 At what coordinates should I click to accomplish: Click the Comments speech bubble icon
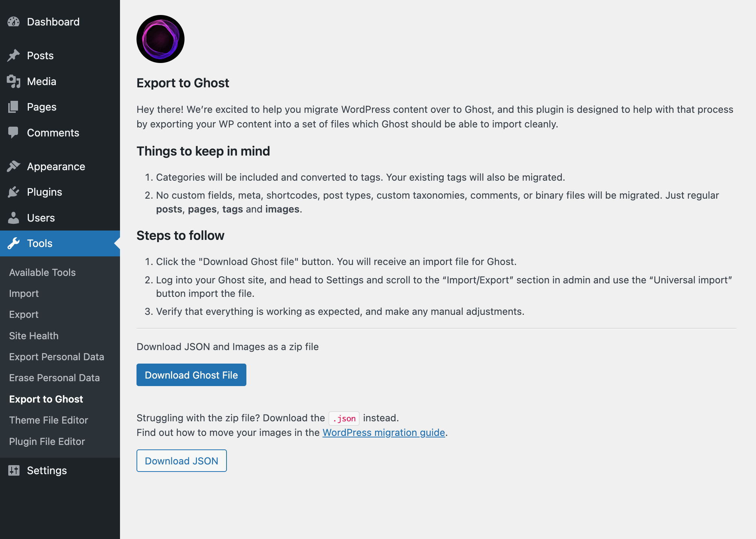[x=13, y=133]
